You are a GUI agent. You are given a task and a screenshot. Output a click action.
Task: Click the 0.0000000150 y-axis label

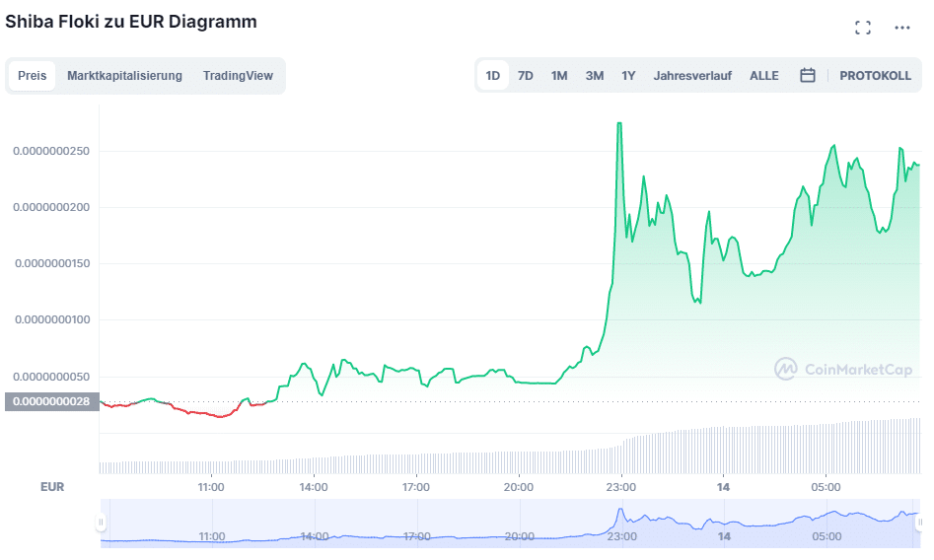[52, 263]
